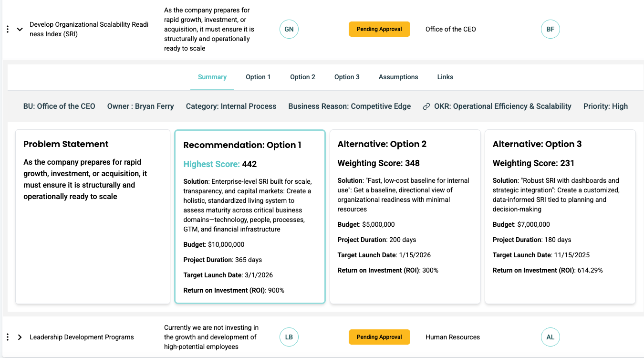Open OKR Operational Efficiency & Scalability link
This screenshot has height=358, width=644.
click(x=502, y=106)
